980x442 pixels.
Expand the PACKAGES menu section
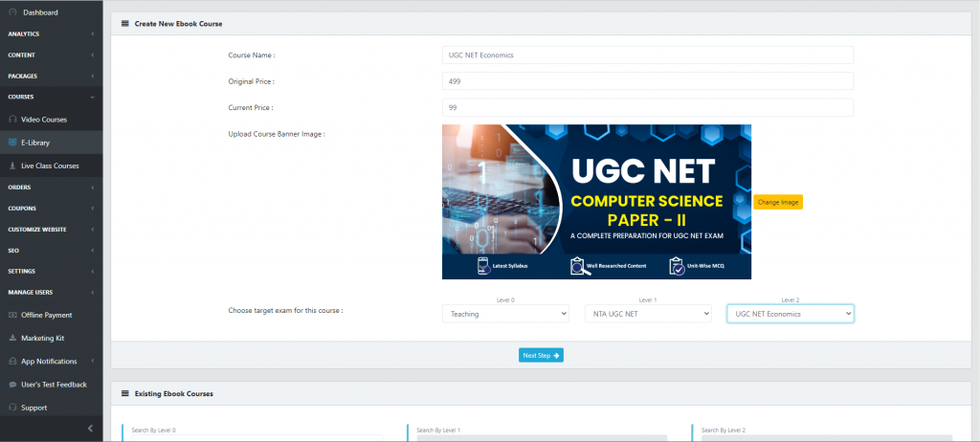(x=52, y=77)
